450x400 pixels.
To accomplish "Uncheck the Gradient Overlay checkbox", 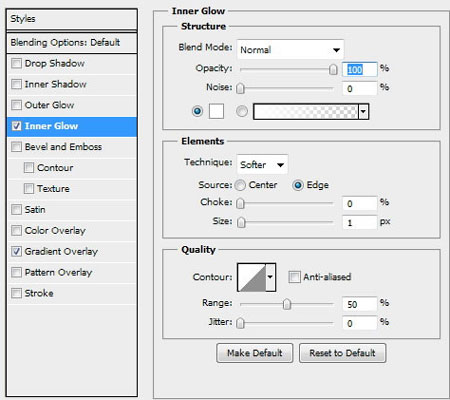I will tap(16, 251).
